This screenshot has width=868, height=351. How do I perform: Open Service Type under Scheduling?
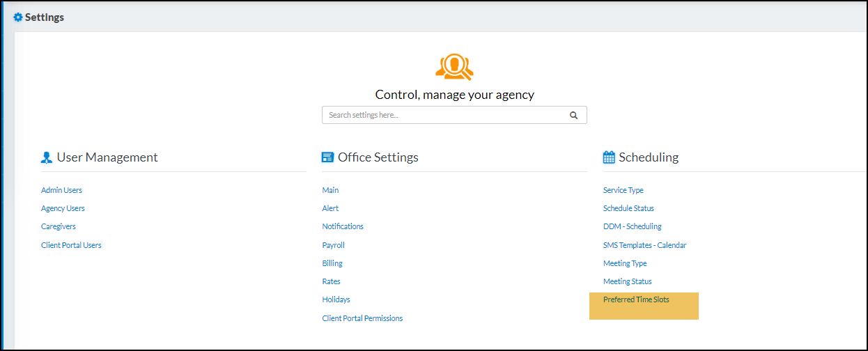623,190
